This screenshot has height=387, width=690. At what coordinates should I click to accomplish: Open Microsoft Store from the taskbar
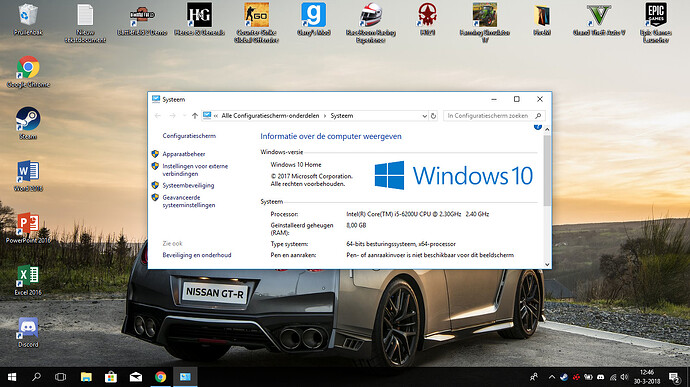(x=111, y=377)
